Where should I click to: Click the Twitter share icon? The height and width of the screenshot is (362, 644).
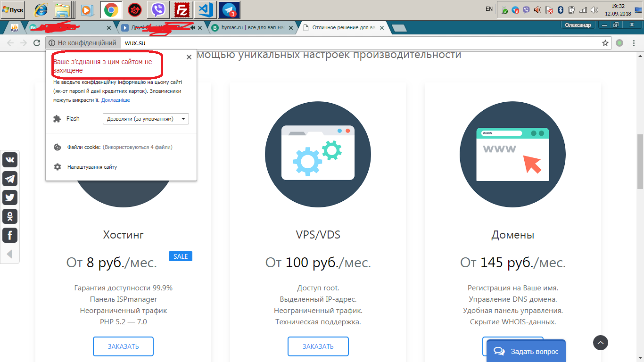10,197
